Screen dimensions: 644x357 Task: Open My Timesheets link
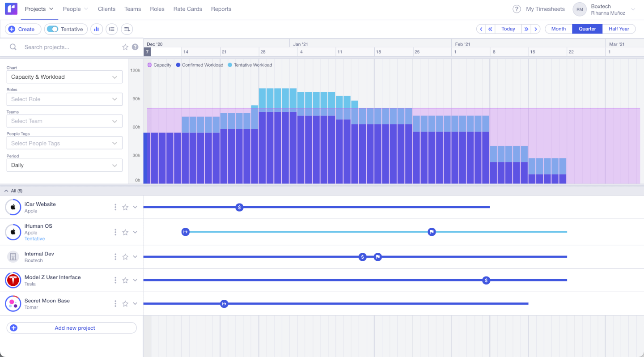pyautogui.click(x=545, y=9)
